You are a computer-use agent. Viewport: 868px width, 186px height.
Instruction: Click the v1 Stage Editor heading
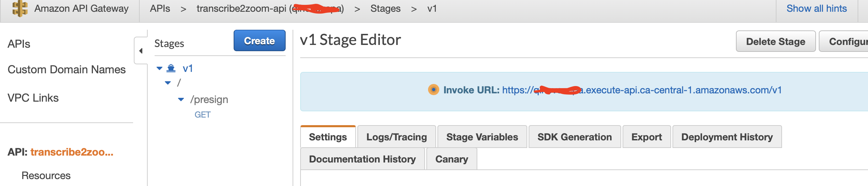(350, 40)
